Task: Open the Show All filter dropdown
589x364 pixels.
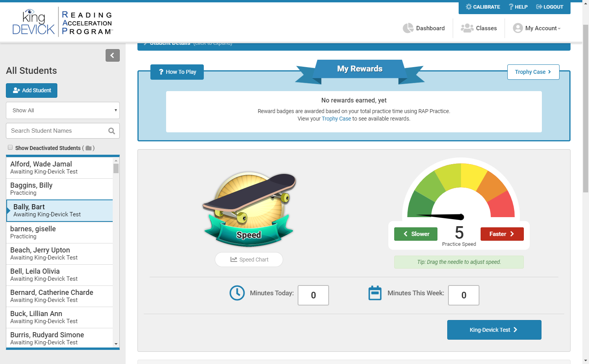Action: coord(63,110)
